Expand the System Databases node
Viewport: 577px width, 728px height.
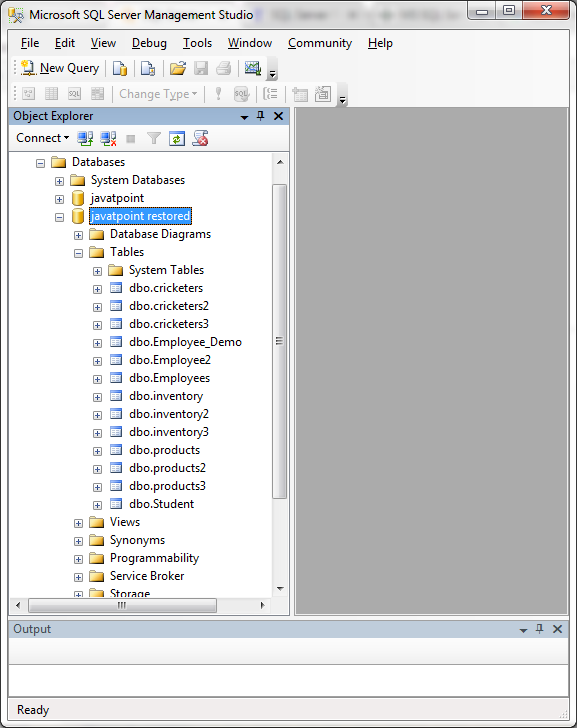click(x=59, y=181)
